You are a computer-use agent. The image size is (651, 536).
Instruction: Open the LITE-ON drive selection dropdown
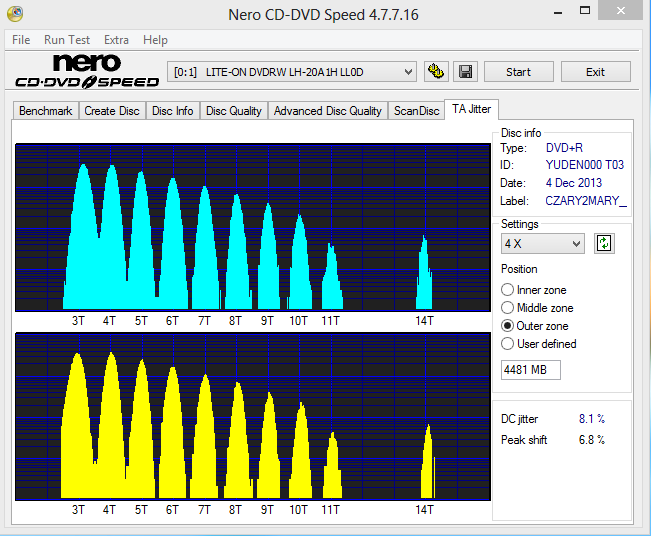(292, 72)
